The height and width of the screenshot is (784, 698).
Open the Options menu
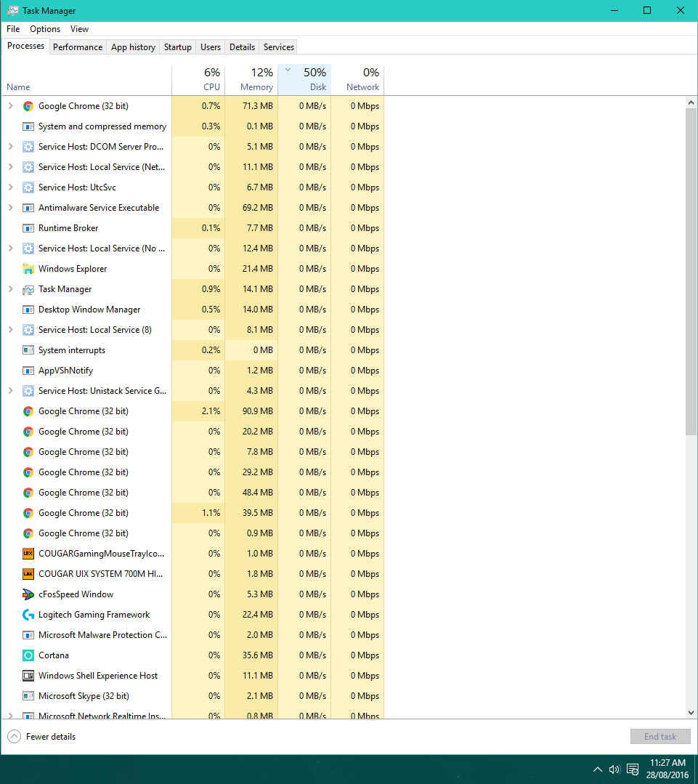(45, 29)
